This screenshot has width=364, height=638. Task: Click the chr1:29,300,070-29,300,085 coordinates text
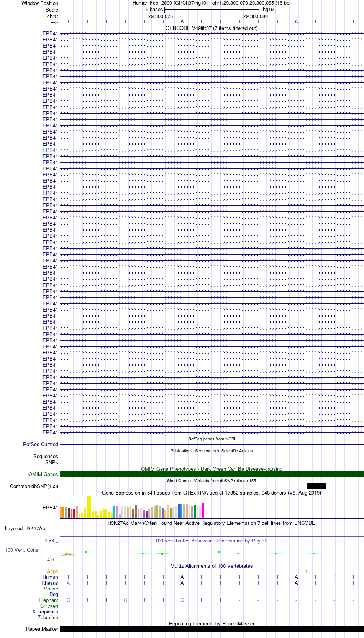coord(251,3)
